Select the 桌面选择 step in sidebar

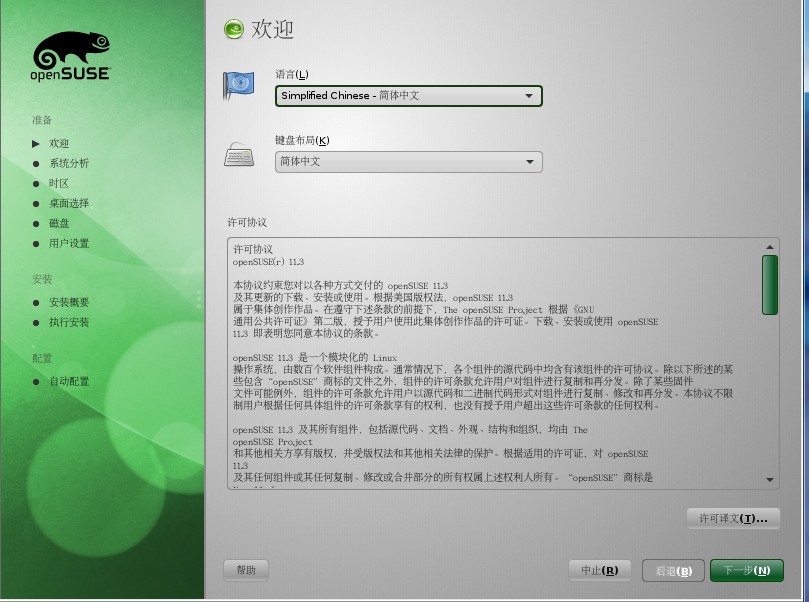pyautogui.click(x=69, y=204)
